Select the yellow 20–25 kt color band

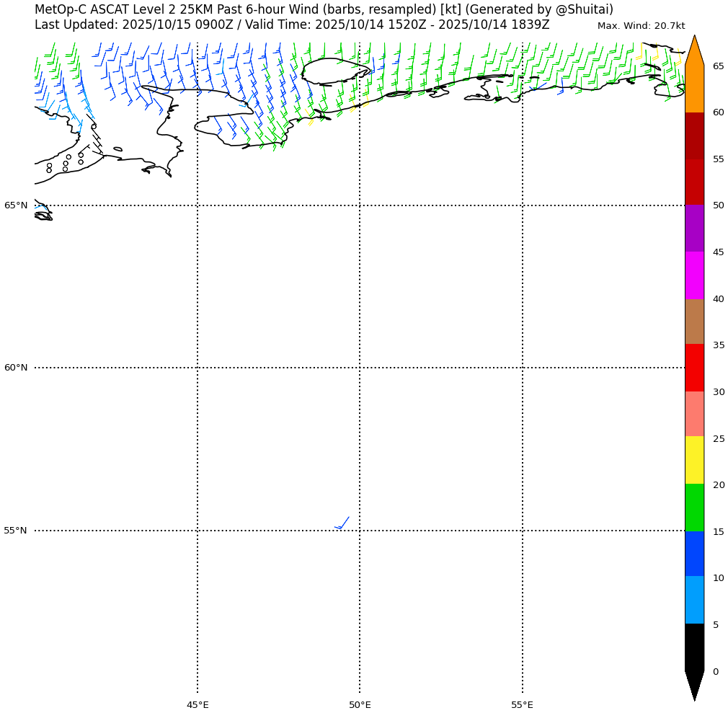(694, 460)
